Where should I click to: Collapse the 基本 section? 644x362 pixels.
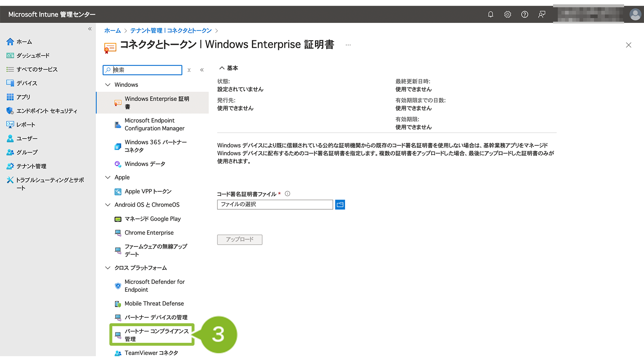click(222, 68)
